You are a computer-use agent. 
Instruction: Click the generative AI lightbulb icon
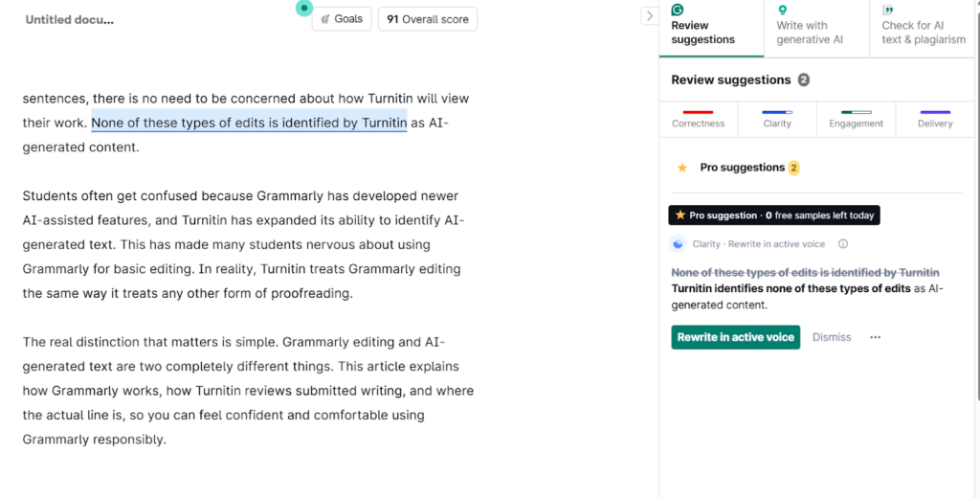[782, 11]
